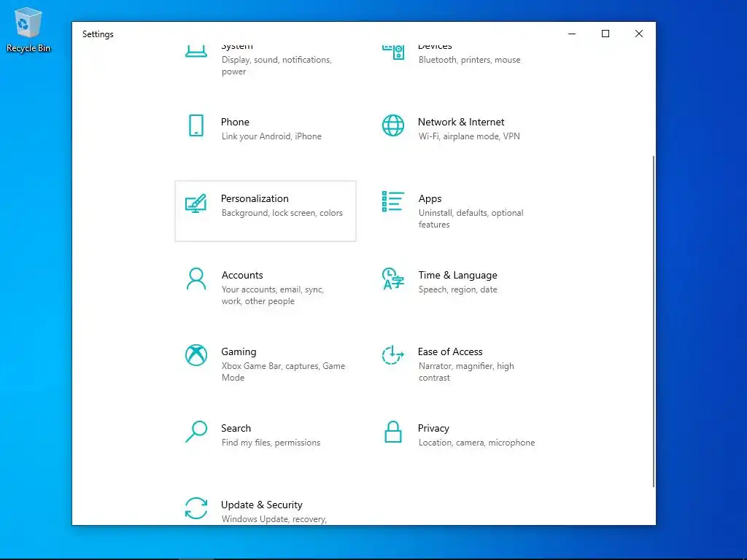Open the System laptop icon
This screenshot has width=747, height=560.
(196, 51)
